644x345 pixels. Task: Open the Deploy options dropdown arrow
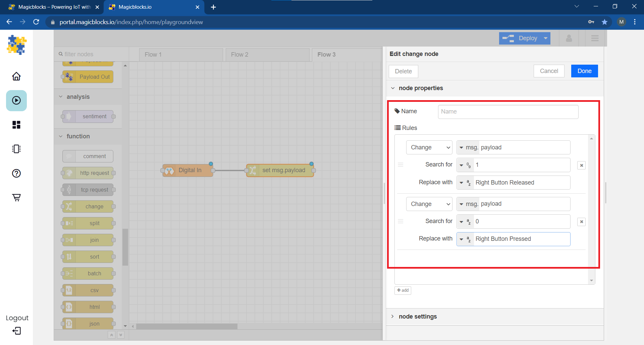pos(546,38)
